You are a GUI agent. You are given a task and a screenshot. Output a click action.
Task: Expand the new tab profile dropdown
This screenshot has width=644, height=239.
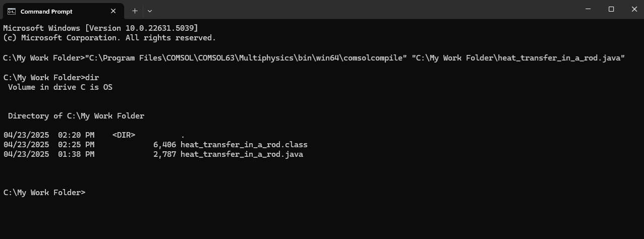[x=150, y=11]
